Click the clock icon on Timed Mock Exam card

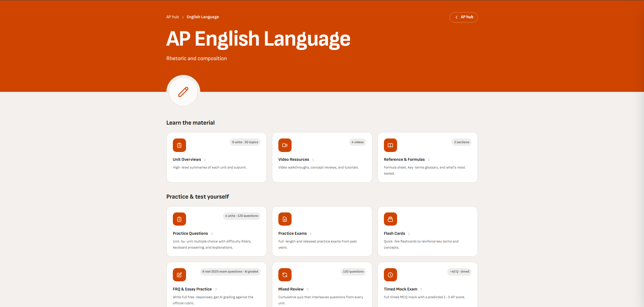point(390,275)
